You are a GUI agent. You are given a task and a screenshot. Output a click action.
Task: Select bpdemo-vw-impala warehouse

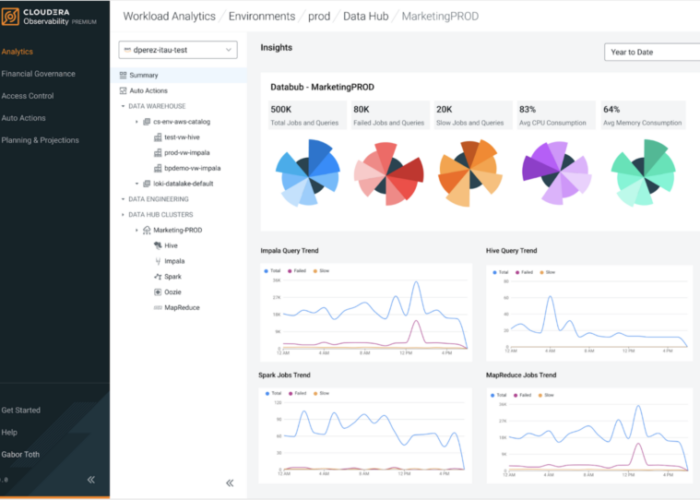click(x=192, y=168)
